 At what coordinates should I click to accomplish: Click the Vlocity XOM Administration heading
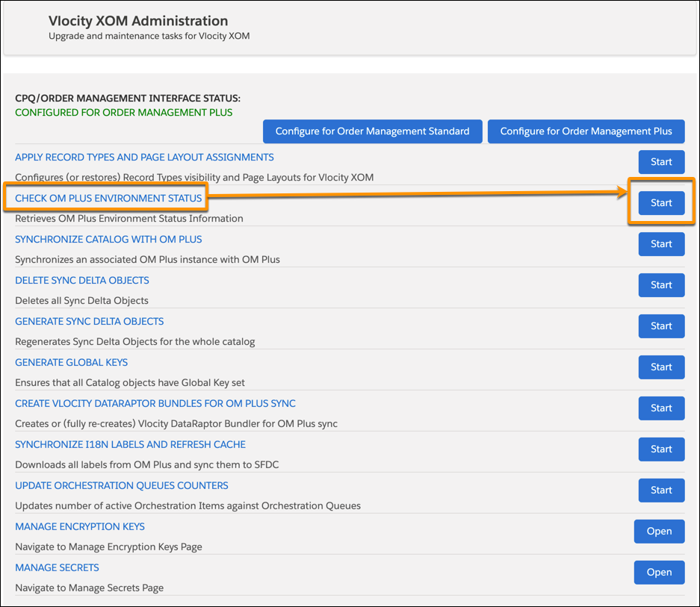point(138,21)
